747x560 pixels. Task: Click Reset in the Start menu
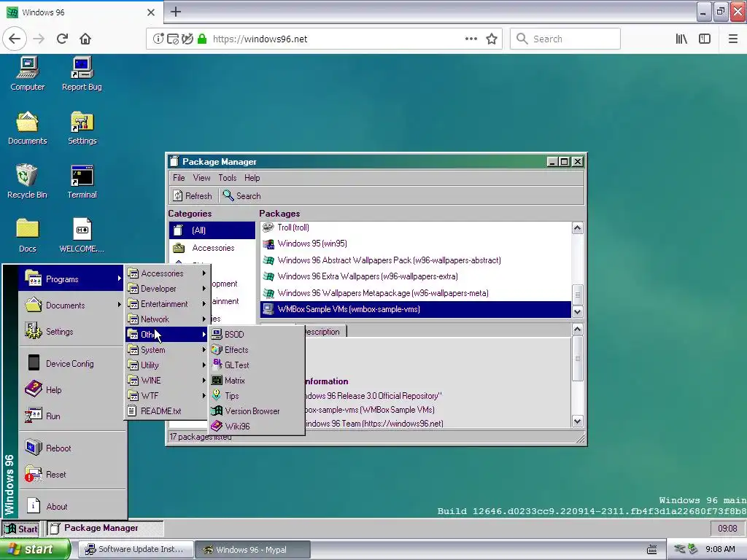tap(71, 474)
